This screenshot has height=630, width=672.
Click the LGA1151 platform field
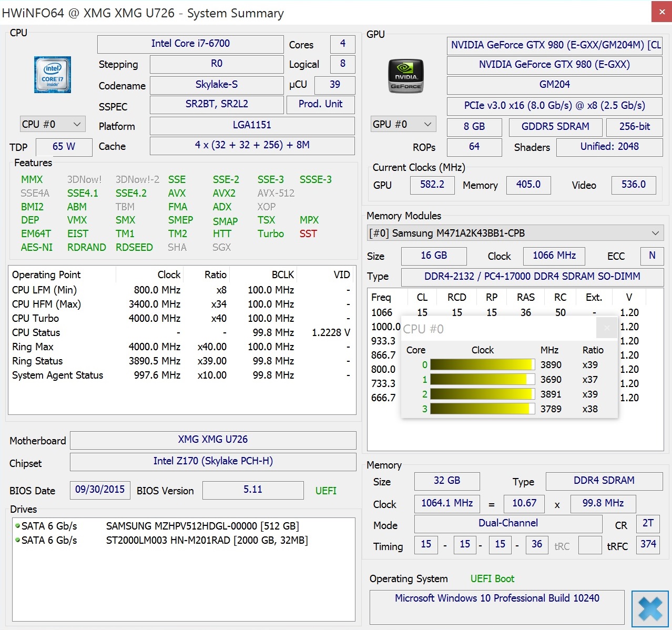tap(252, 125)
